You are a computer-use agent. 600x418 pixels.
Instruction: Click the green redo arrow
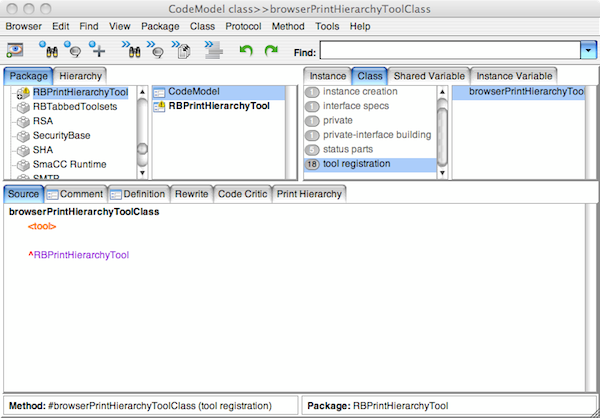click(x=271, y=50)
